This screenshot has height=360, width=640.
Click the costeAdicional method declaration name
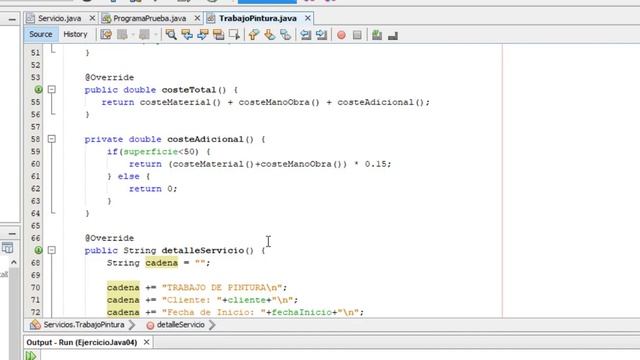pyautogui.click(x=205, y=139)
